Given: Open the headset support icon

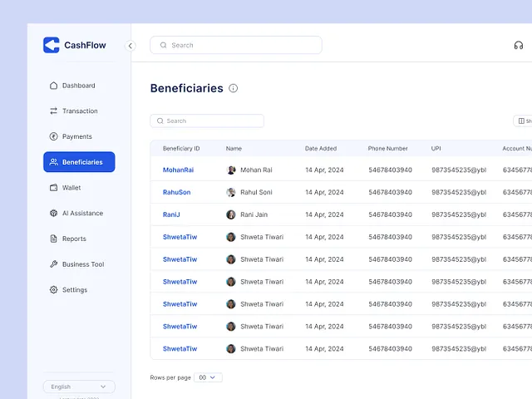Looking at the screenshot, I should [x=519, y=46].
